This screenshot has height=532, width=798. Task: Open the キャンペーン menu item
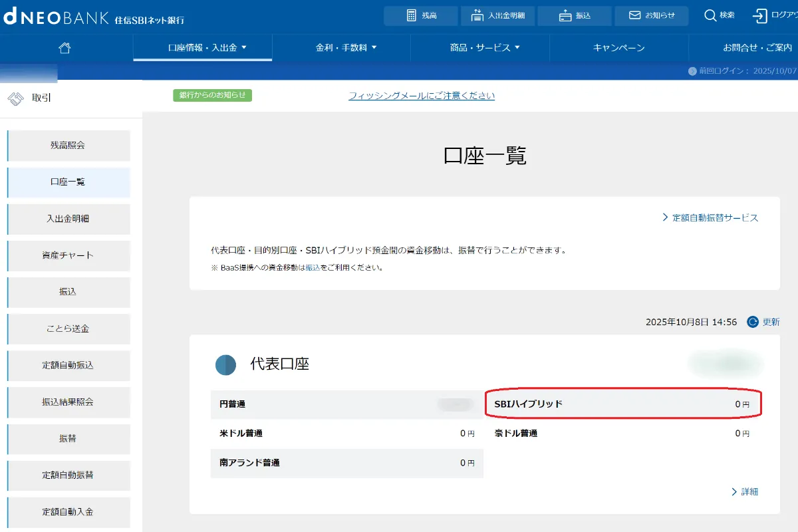click(x=618, y=48)
